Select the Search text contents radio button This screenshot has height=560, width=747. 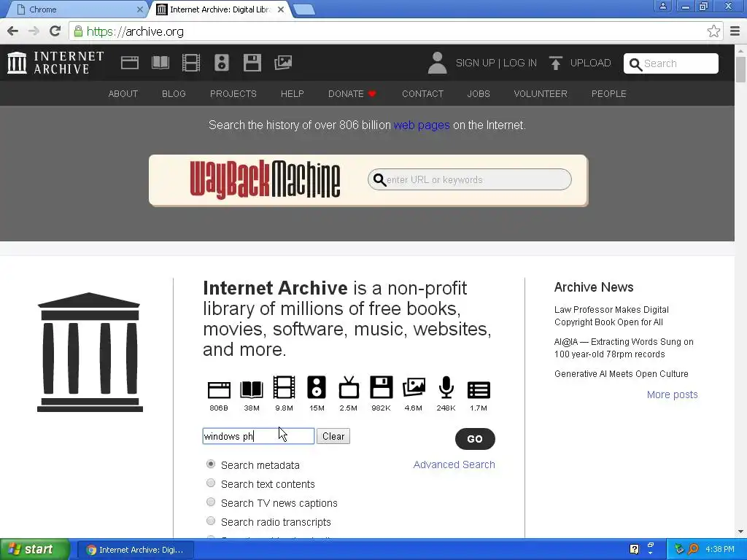211,483
